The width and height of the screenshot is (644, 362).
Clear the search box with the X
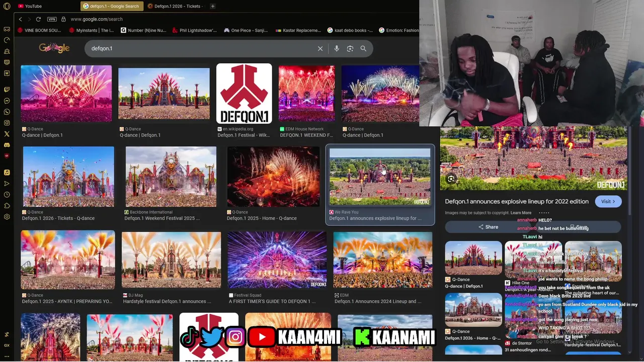320,48
